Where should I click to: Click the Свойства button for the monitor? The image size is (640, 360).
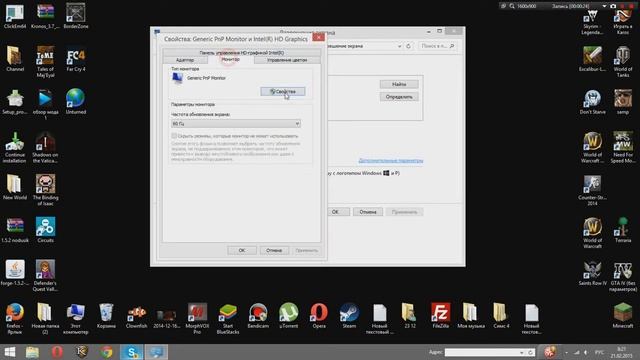click(x=283, y=91)
